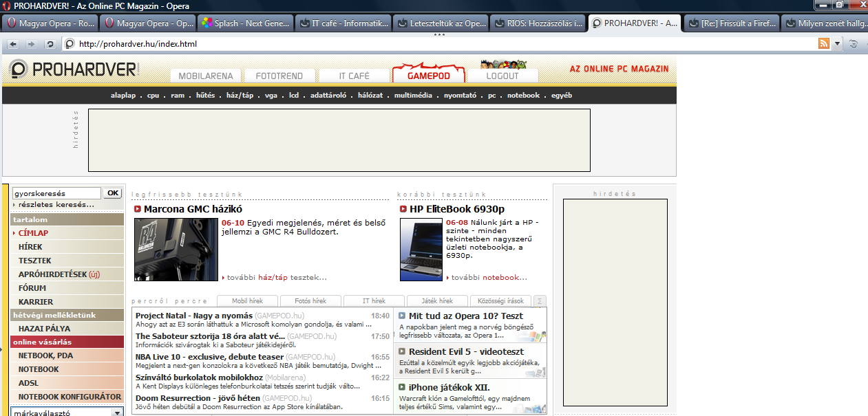
Task: Switch to Leteszteltük az Ope... tab
Action: [x=441, y=23]
